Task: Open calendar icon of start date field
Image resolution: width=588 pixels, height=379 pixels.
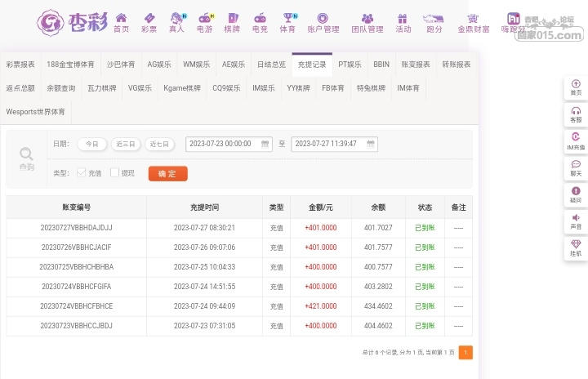Action: [x=265, y=144]
